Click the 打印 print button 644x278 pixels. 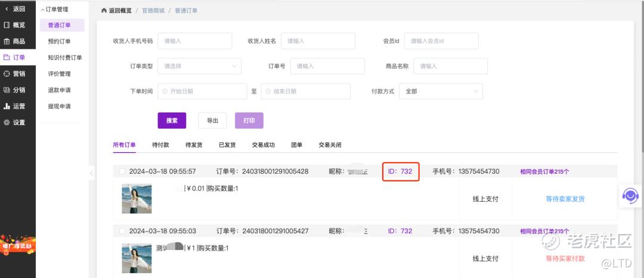(249, 121)
